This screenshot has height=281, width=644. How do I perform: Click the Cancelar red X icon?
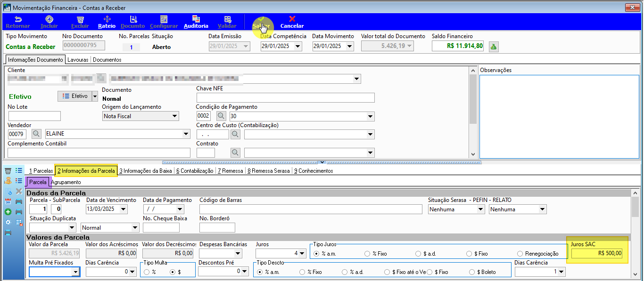(292, 19)
